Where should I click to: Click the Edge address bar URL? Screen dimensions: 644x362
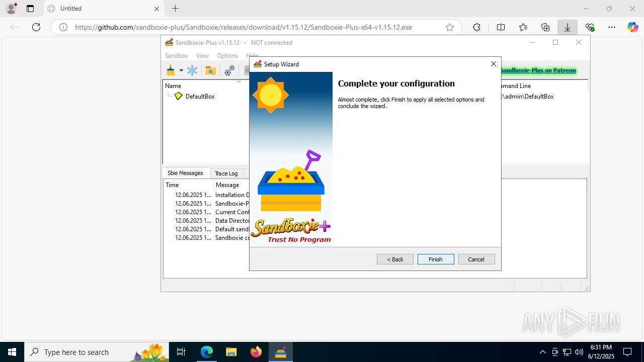(244, 27)
